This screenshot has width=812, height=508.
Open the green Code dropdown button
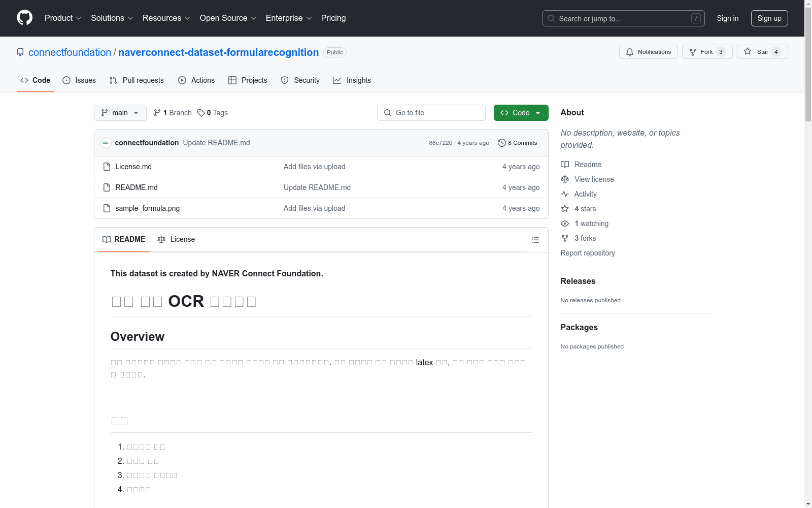pyautogui.click(x=521, y=113)
